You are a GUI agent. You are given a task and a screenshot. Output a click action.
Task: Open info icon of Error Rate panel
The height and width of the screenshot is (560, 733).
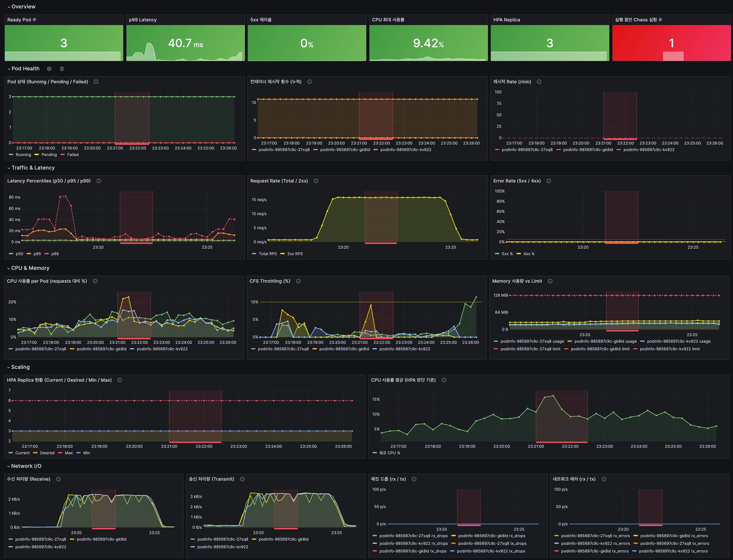549,181
